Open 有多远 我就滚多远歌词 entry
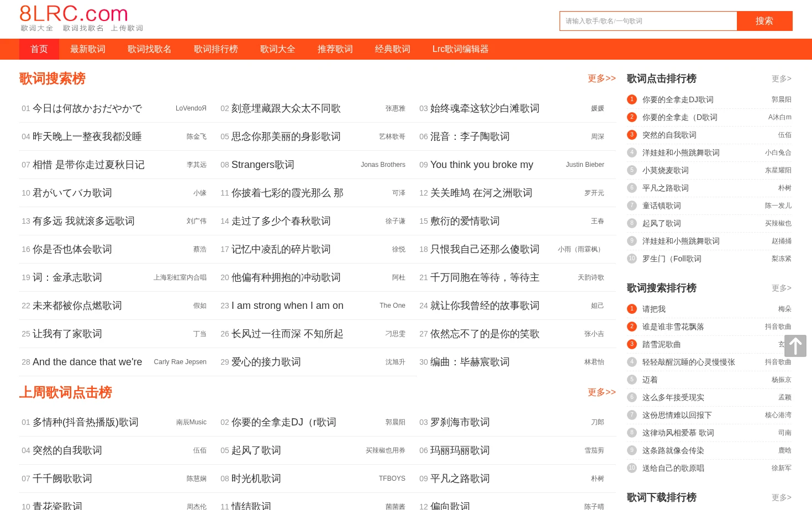 [83, 221]
